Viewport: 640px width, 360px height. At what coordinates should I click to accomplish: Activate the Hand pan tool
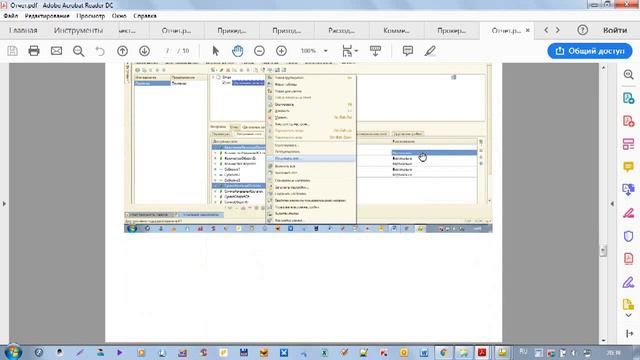tap(238, 51)
